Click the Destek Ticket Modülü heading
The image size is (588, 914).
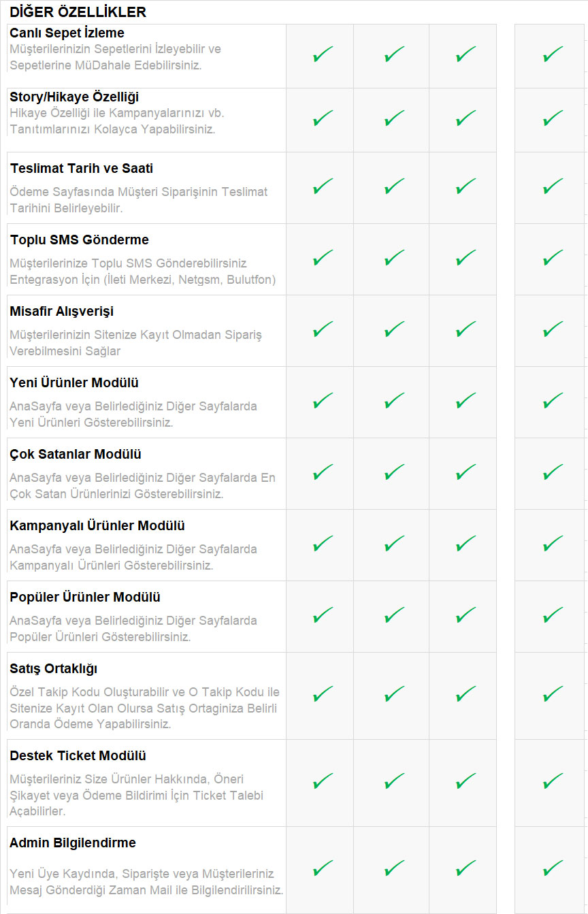pyautogui.click(x=78, y=755)
